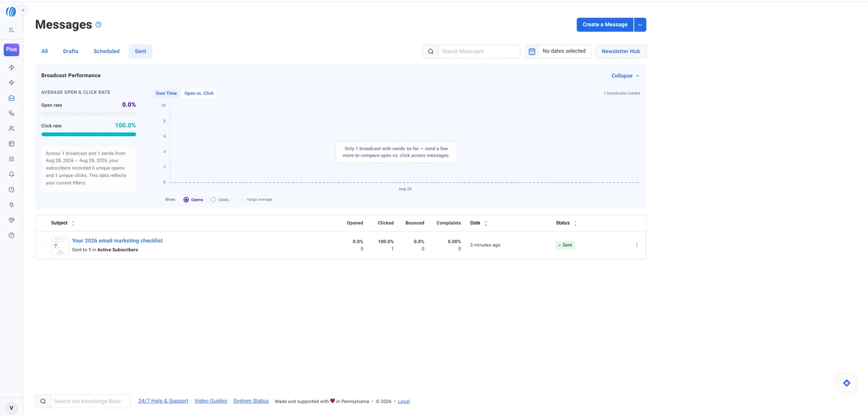Open the layout pages sidebar icon
Viewport: 868px width, 416px height.
click(x=11, y=144)
